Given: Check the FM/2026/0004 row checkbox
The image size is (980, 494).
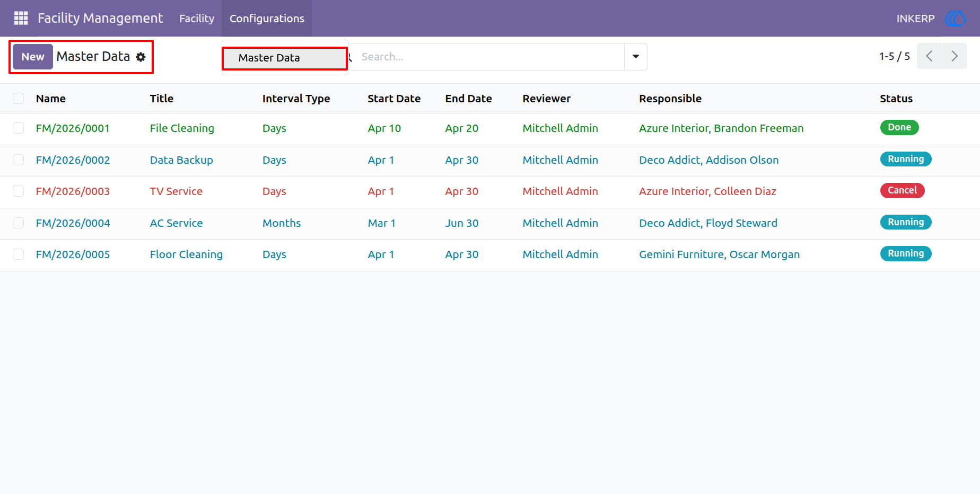Looking at the screenshot, I should [x=19, y=223].
